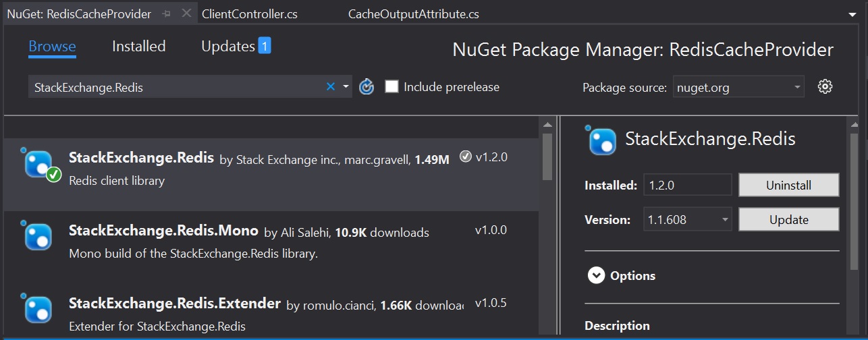
Task: Click the refresh icon beside the search box
Action: pos(367,87)
